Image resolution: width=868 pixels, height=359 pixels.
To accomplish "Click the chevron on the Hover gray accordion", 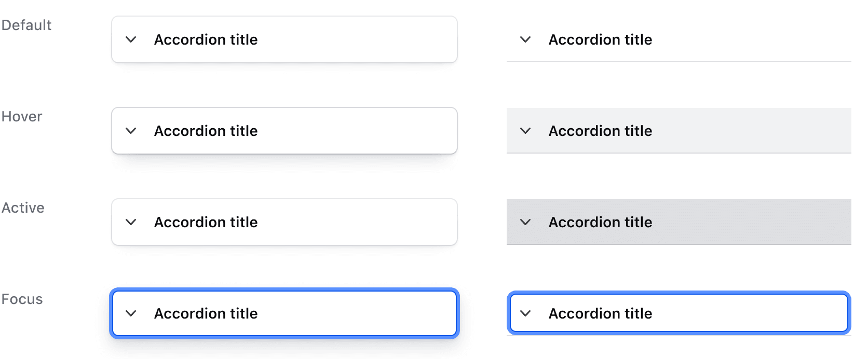I will coord(525,131).
